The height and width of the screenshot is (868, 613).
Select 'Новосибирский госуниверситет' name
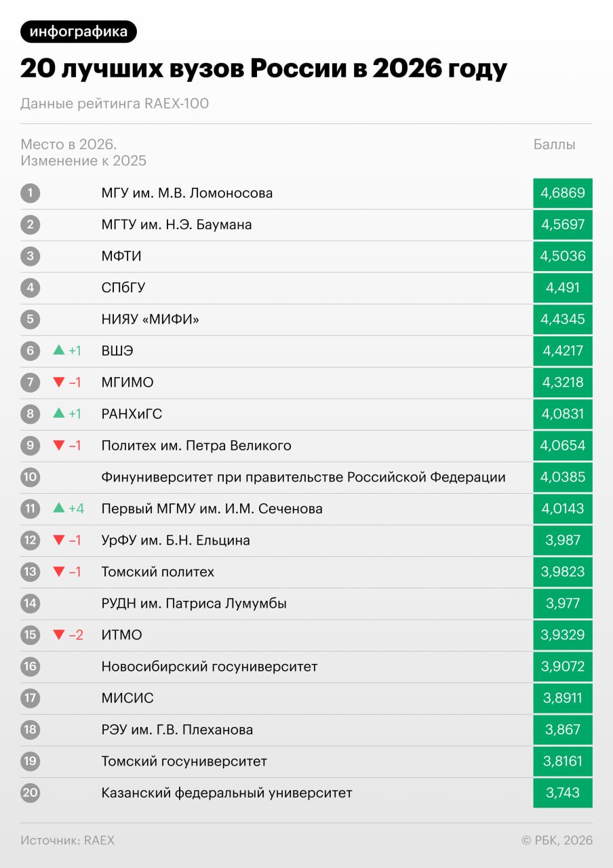(x=210, y=667)
